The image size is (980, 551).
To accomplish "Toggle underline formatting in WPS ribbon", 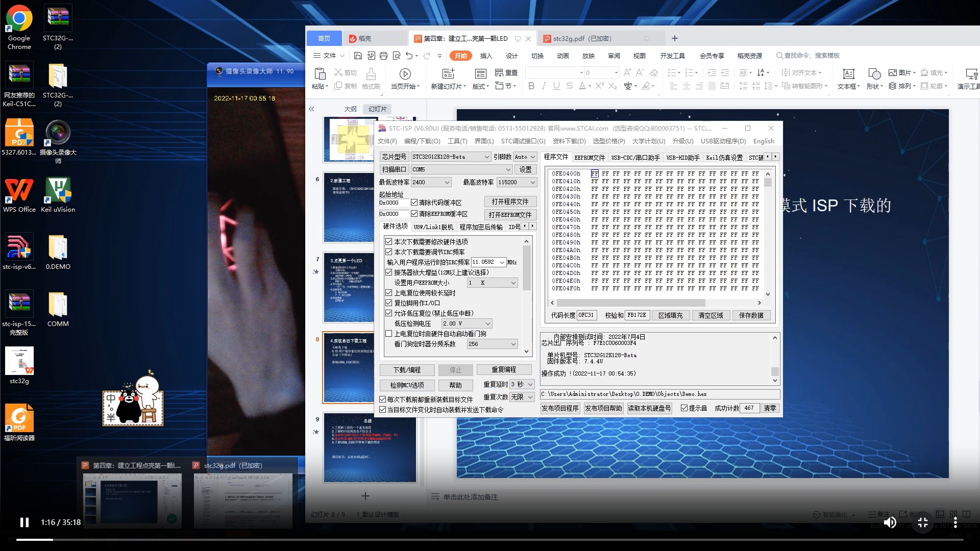I will click(x=556, y=86).
